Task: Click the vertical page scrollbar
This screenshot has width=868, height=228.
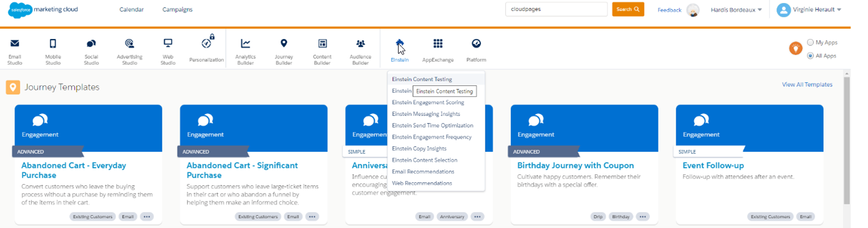Action: tap(847, 141)
